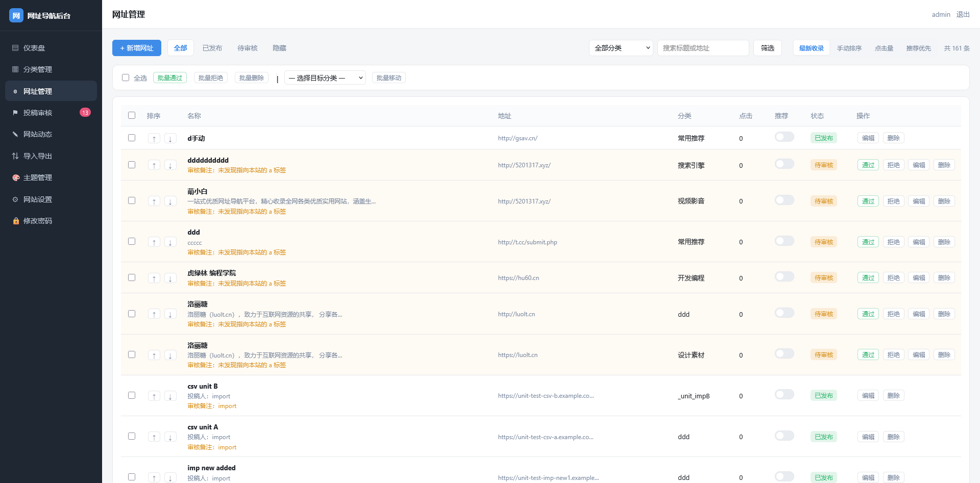This screenshot has width=980, height=483.
Task: Move dddddddddd row up
Action: (154, 165)
